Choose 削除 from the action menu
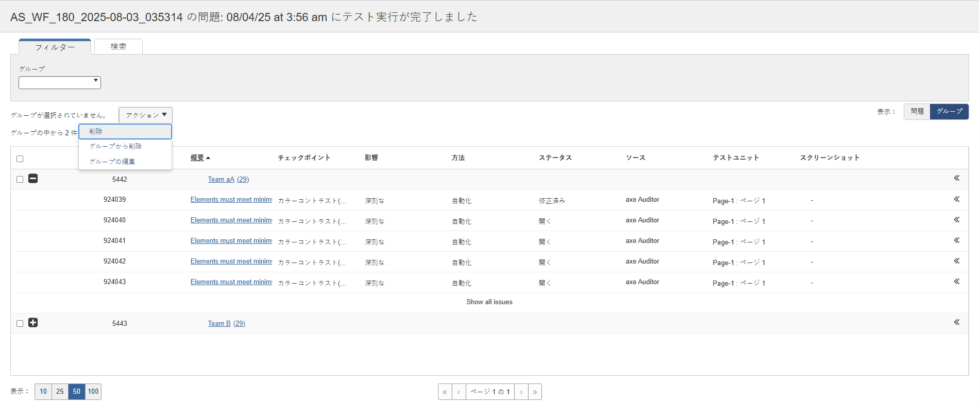This screenshot has width=980, height=402. (x=125, y=131)
